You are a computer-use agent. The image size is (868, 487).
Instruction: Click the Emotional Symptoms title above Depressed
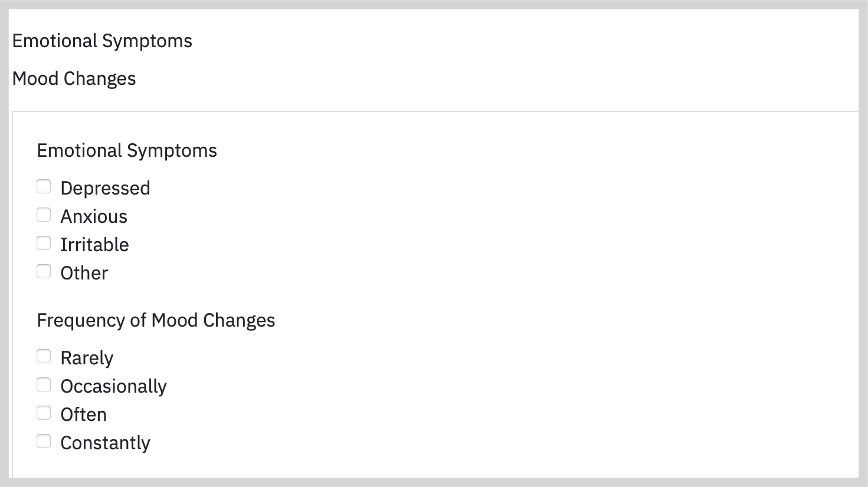(x=127, y=150)
